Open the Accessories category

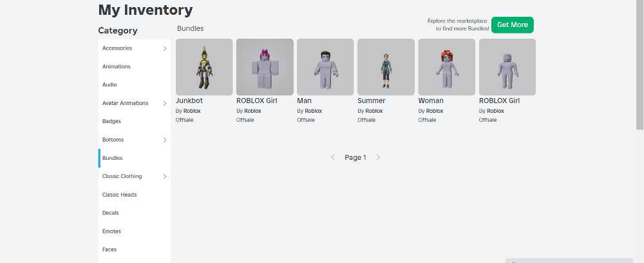point(135,48)
